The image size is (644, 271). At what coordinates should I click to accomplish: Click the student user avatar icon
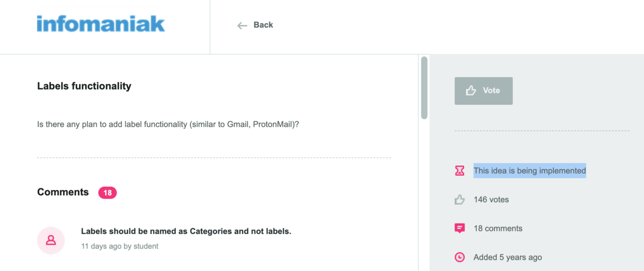[51, 240]
